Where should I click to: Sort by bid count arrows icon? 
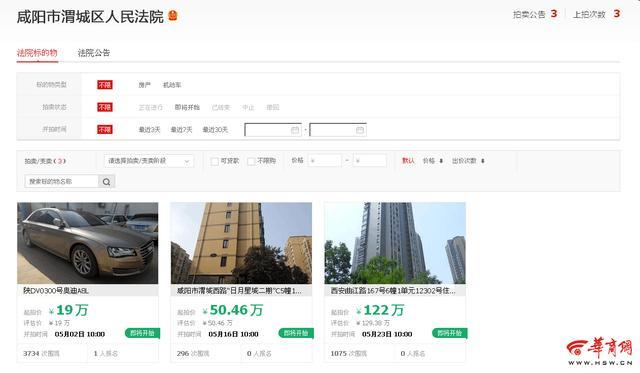(x=483, y=161)
